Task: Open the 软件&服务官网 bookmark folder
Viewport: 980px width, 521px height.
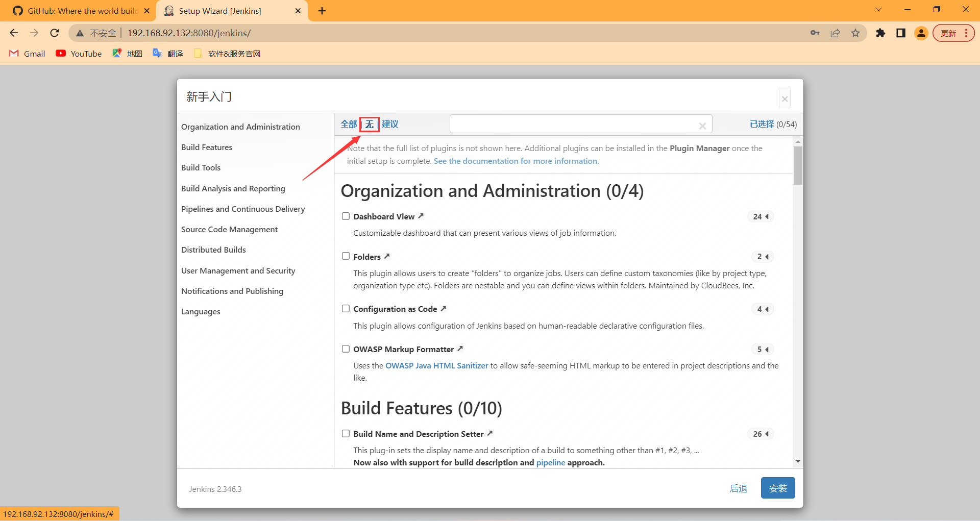Action: tap(227, 54)
